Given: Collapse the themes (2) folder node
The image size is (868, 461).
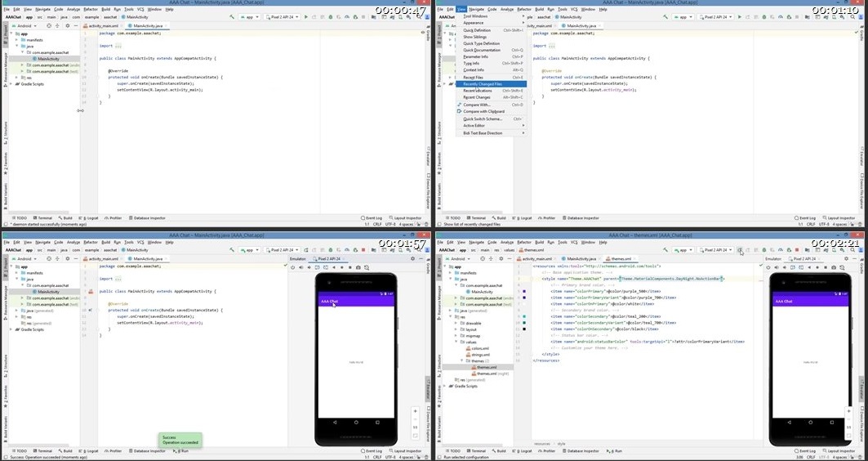Looking at the screenshot, I should click(x=461, y=360).
